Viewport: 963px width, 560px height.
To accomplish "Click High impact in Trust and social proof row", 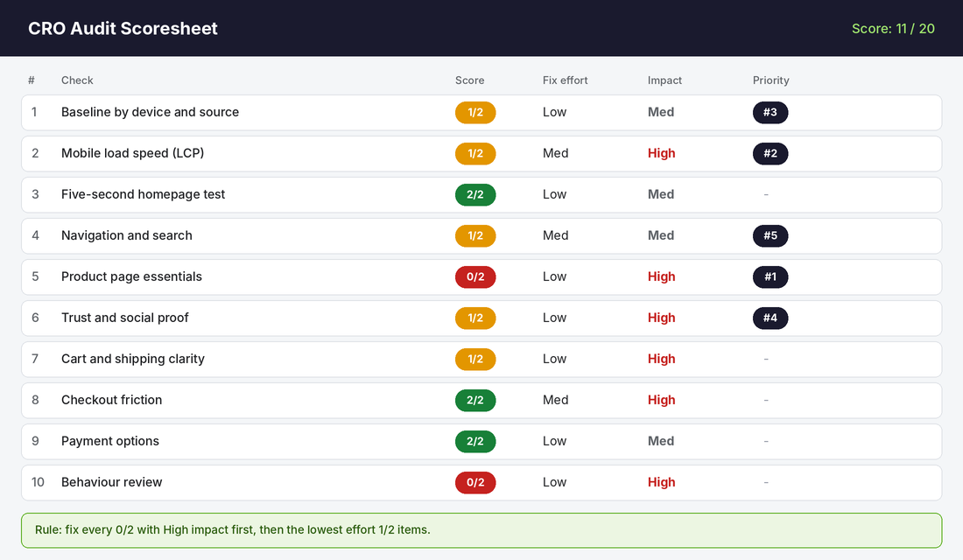I will click(662, 318).
